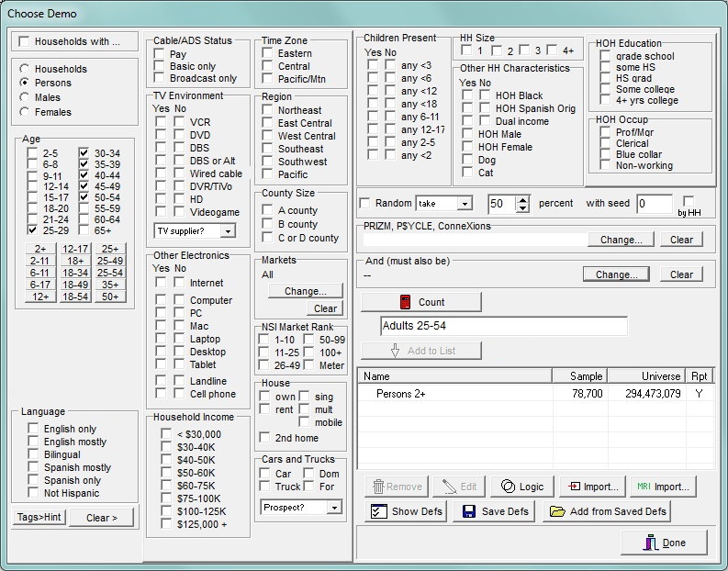This screenshot has width=728, height=571.
Task: Check the Truck checkbox
Action: [x=264, y=486]
